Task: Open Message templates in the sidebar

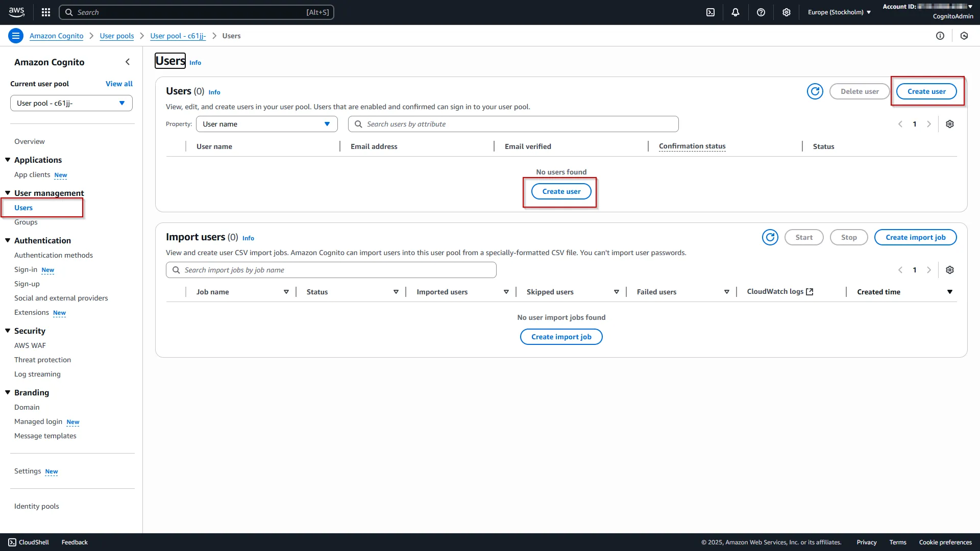Action: (x=45, y=436)
